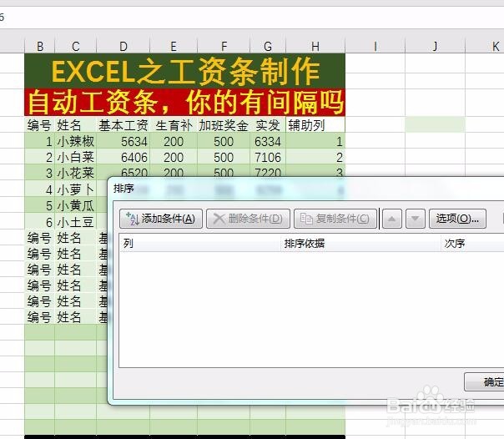Confirm the sort with 确定
Screen dimensions: 504x439
point(486,381)
